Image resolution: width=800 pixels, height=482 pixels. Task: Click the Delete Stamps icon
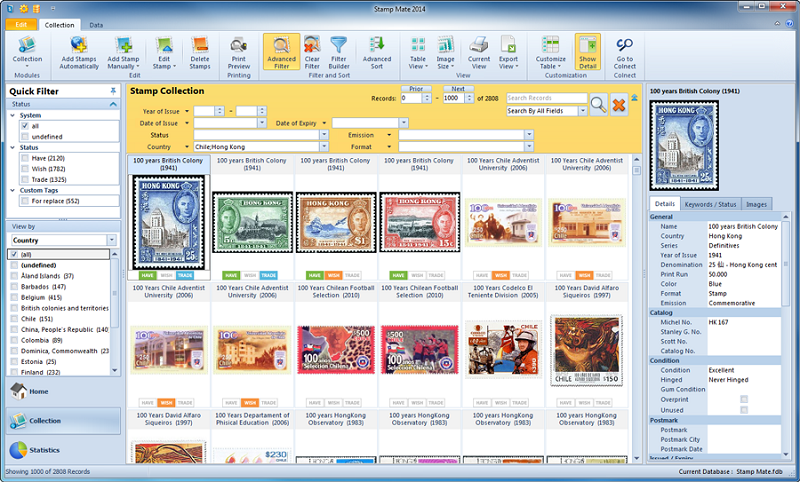click(x=199, y=52)
